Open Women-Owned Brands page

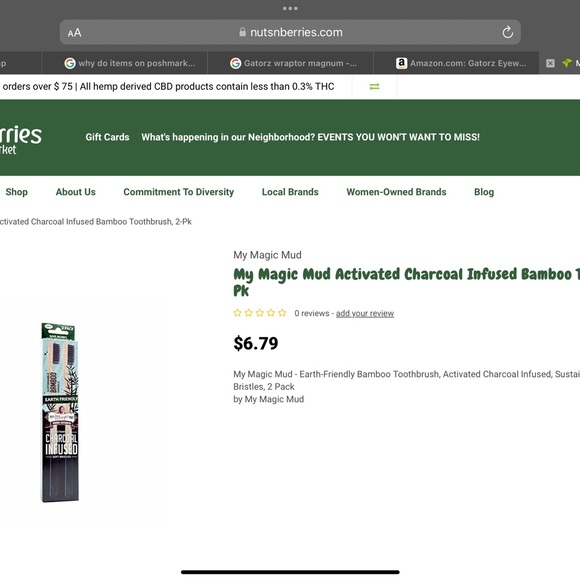click(396, 192)
